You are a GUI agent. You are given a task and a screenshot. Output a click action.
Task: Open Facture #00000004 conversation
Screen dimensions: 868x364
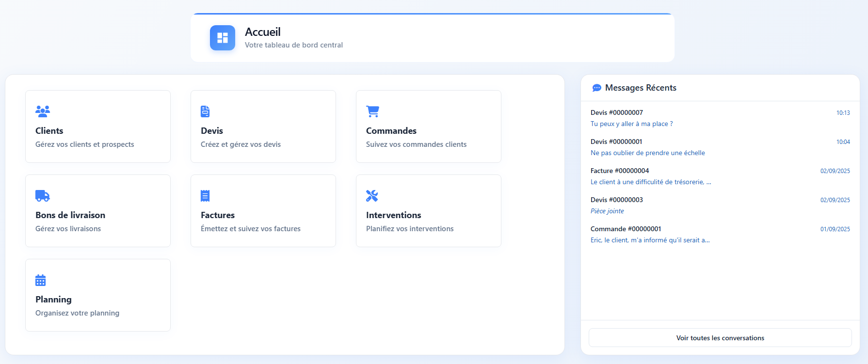[620, 171]
